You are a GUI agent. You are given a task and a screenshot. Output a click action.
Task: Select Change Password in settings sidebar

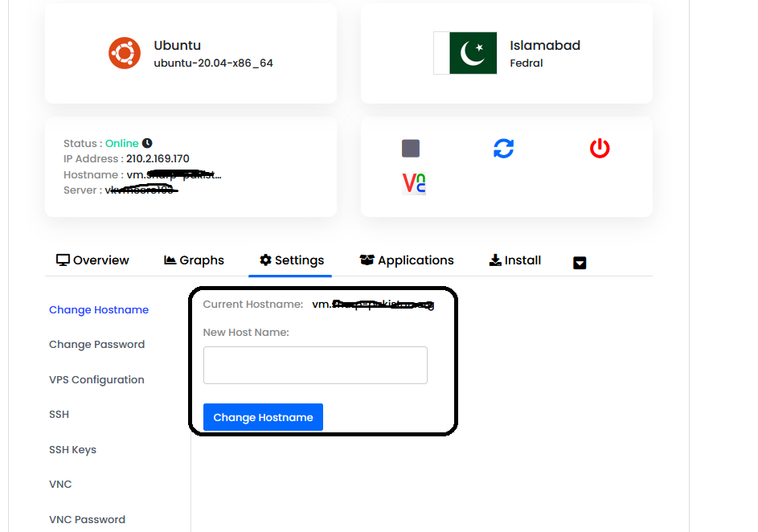click(96, 345)
